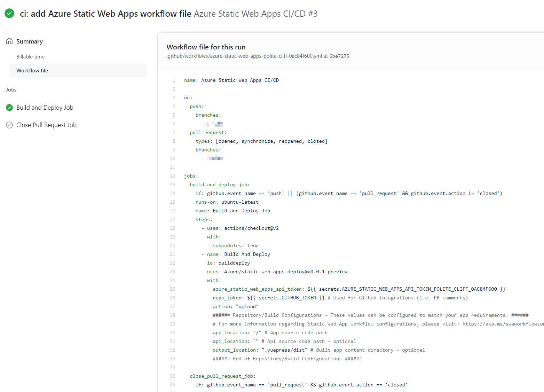Click 'output_location: ".vuepress/dist"' line
This screenshot has height=392, width=544.
[x=319, y=350]
